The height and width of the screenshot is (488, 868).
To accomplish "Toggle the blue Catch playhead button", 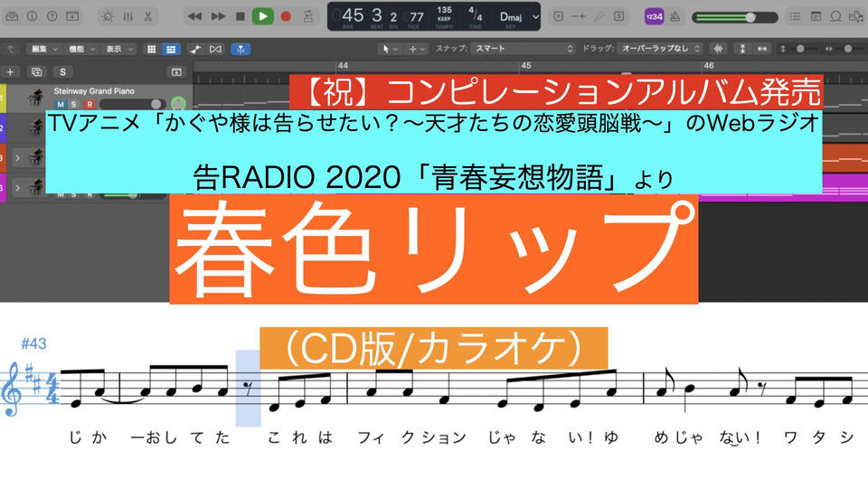I will (x=241, y=49).
